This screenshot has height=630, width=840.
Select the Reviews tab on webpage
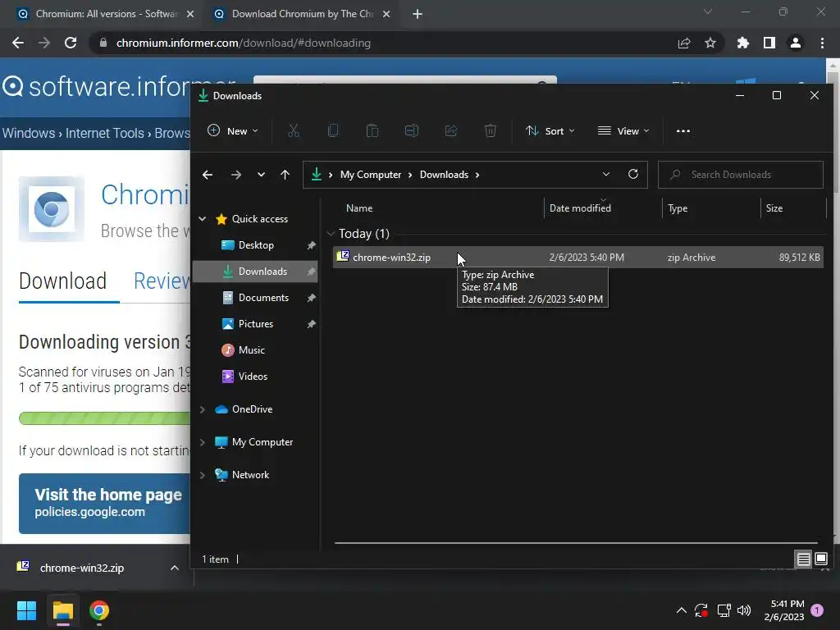coord(162,281)
